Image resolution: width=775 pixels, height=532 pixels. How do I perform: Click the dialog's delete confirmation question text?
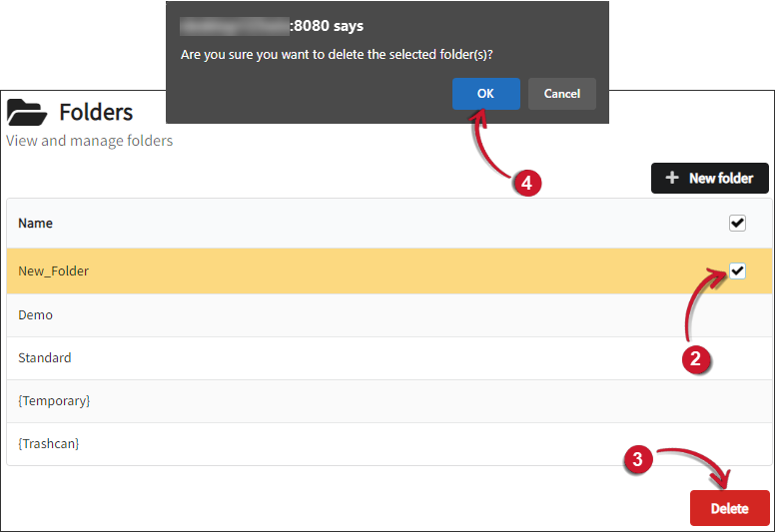[337, 54]
